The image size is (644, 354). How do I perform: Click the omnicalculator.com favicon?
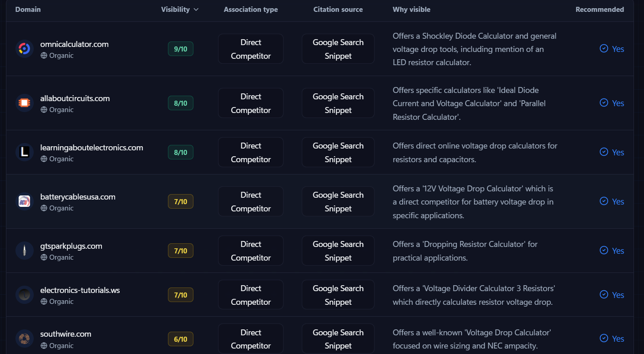(x=25, y=49)
